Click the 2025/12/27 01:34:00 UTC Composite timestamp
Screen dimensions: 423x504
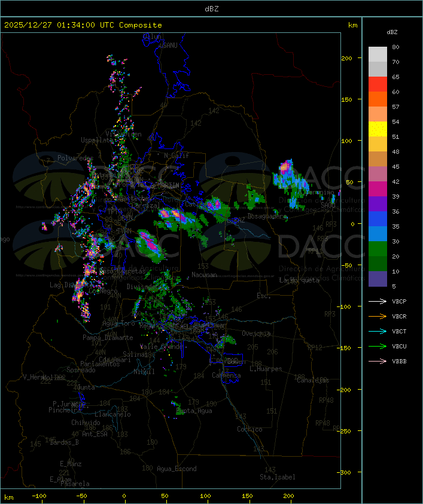83,25
